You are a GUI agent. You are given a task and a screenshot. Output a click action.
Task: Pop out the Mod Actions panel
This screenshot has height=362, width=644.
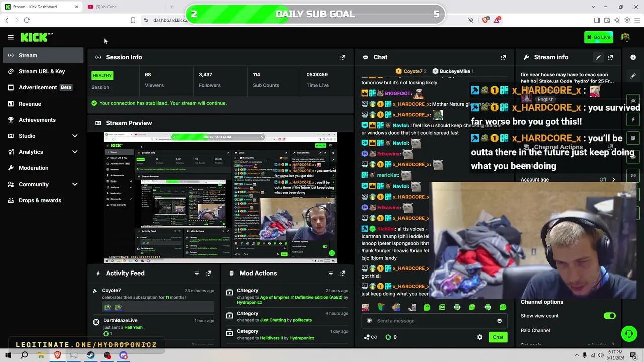tap(343, 273)
